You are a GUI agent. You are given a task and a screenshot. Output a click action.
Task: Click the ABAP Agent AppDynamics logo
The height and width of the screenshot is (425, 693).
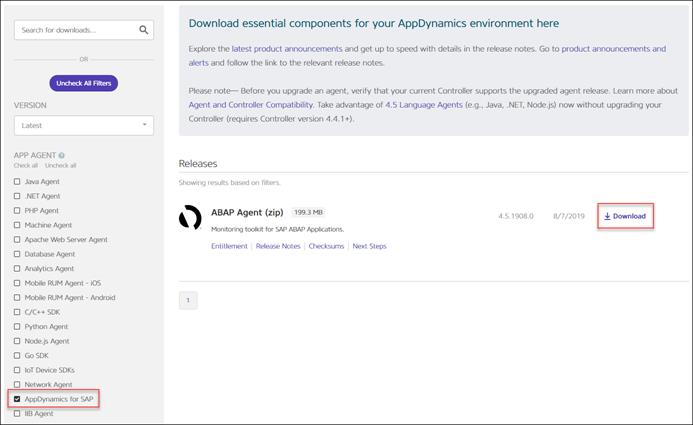tap(190, 217)
